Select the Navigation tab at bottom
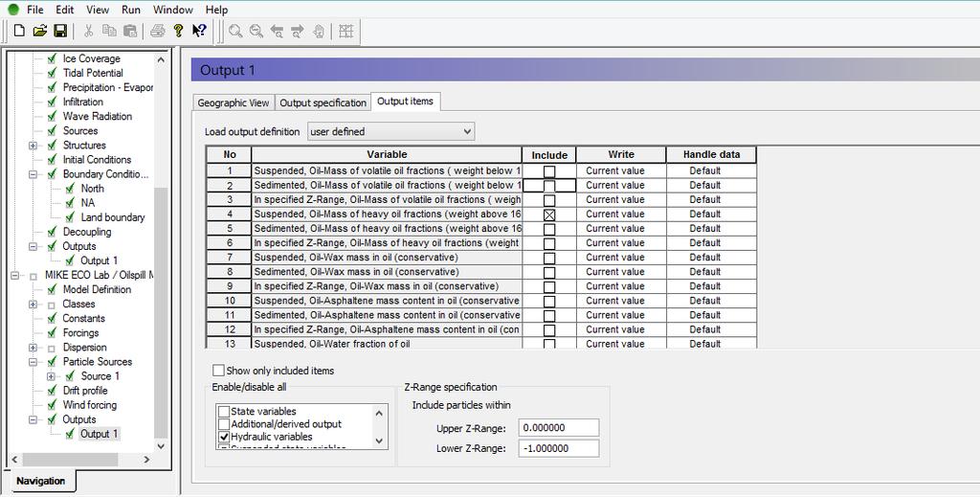The image size is (980, 497). (40, 481)
